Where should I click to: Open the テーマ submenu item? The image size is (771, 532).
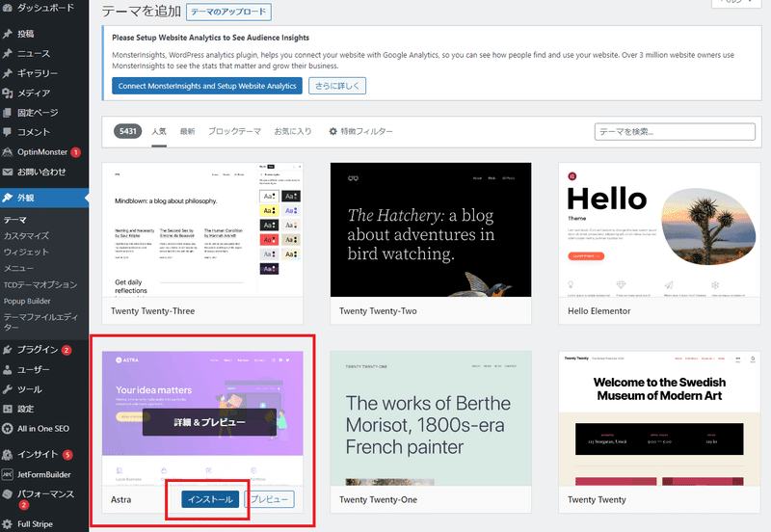15,220
